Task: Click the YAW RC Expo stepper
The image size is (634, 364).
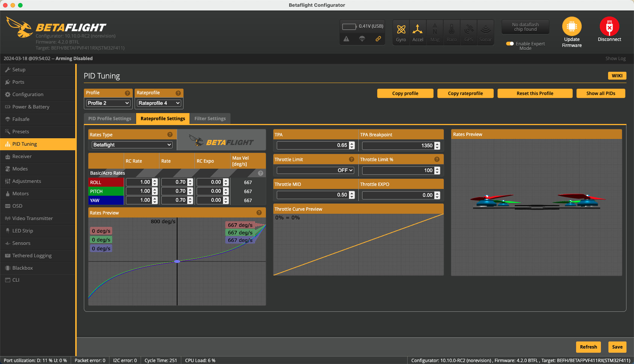Action: pos(226,200)
